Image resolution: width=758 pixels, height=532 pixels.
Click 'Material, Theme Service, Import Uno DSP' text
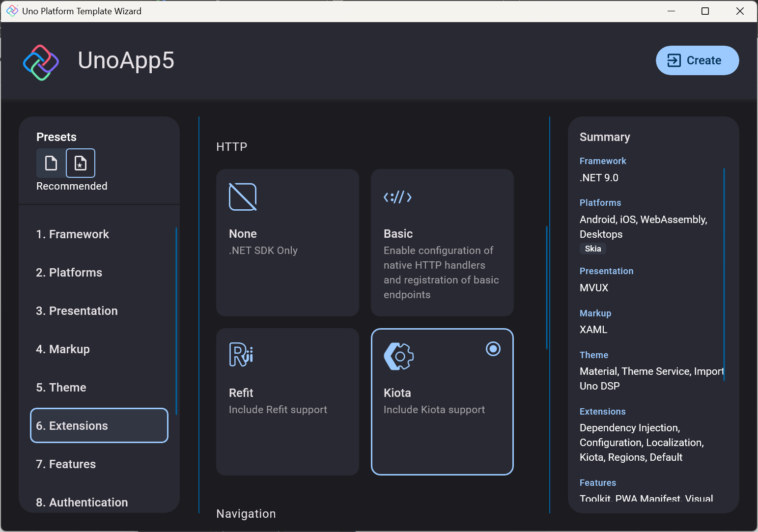coord(652,379)
